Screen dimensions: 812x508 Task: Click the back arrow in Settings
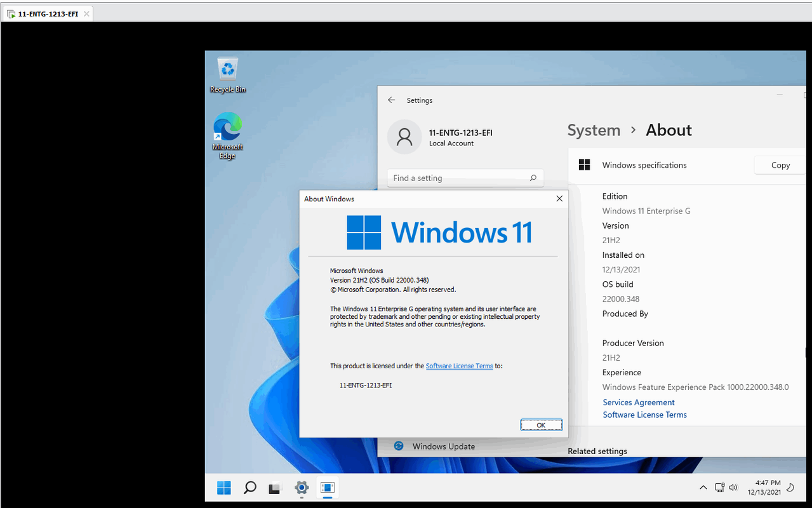point(392,100)
